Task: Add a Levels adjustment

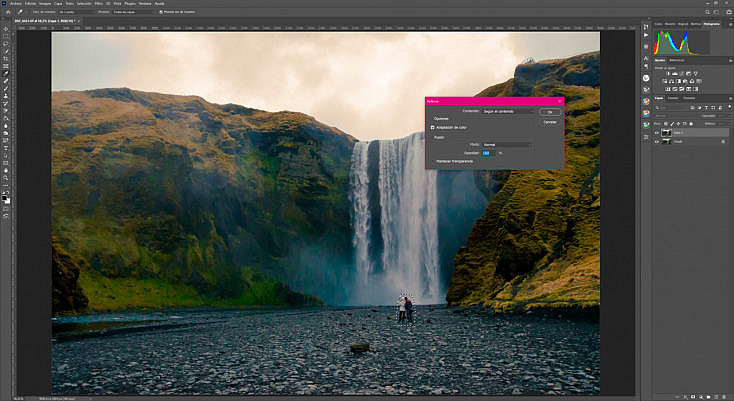Action: click(x=675, y=74)
